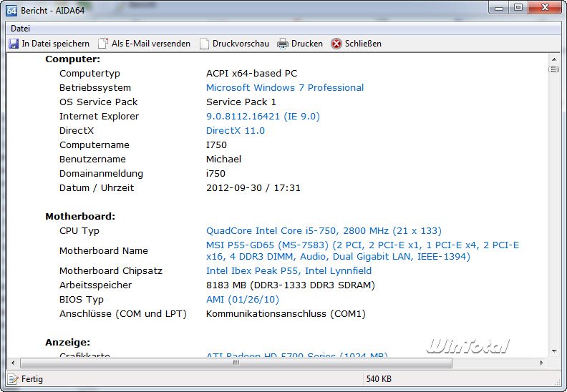Click the OS Service Pack label
Screen dimensions: 567x392
click(98, 102)
